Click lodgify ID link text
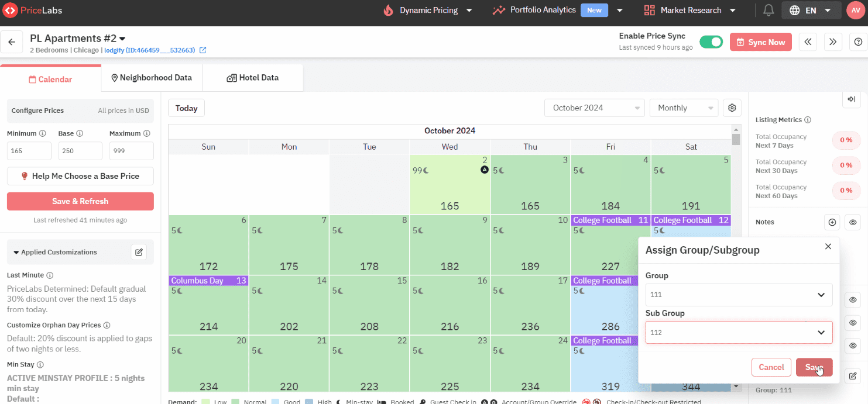This screenshot has width=868, height=404. (149, 50)
